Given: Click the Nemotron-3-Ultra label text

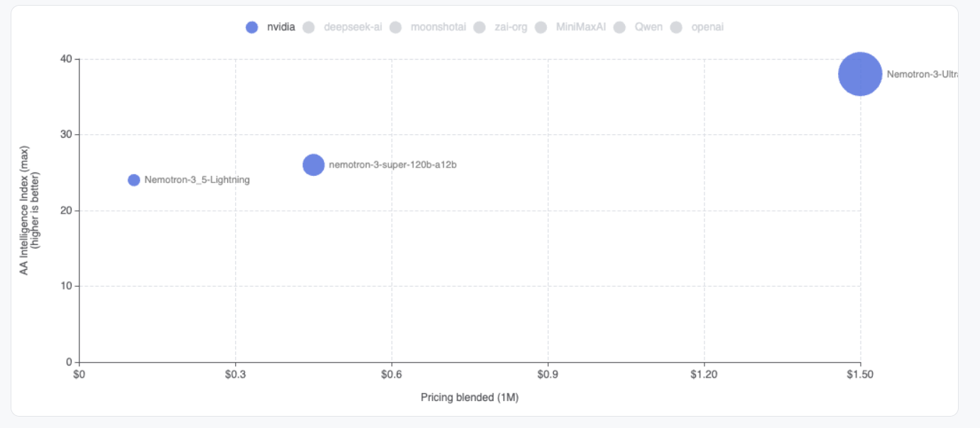Looking at the screenshot, I should point(922,74).
